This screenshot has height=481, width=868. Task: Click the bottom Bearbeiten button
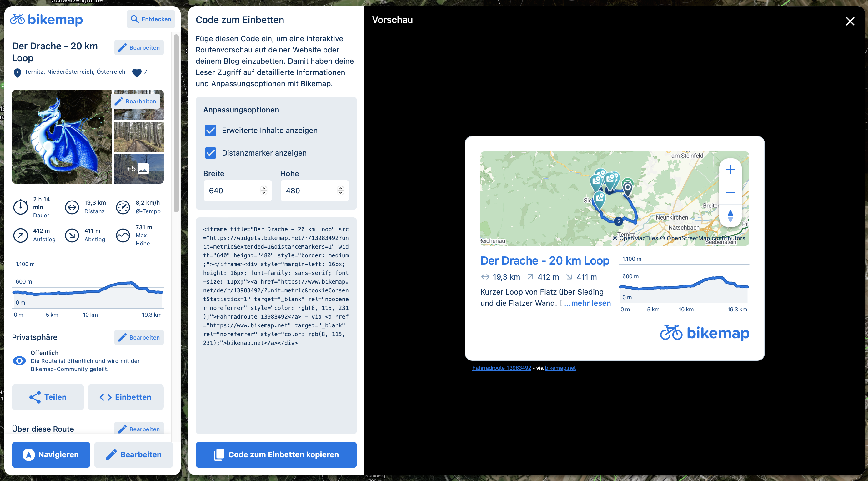pyautogui.click(x=133, y=454)
